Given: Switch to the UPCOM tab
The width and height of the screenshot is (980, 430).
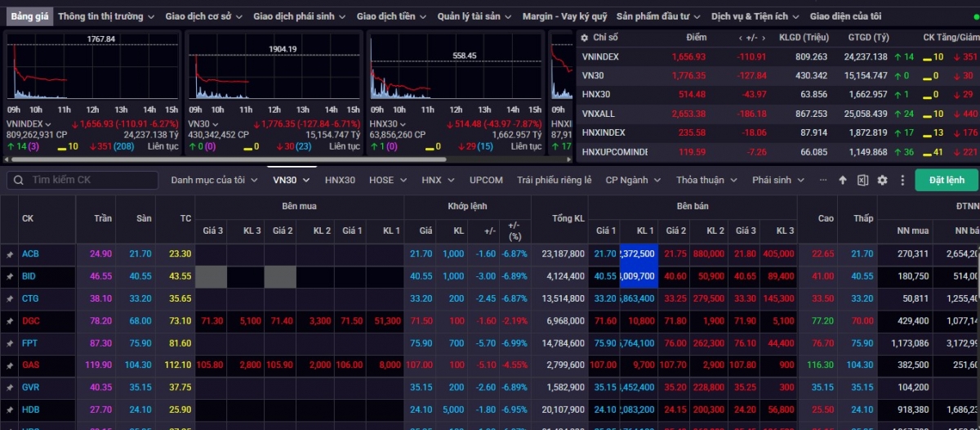Looking at the screenshot, I should pos(486,180).
